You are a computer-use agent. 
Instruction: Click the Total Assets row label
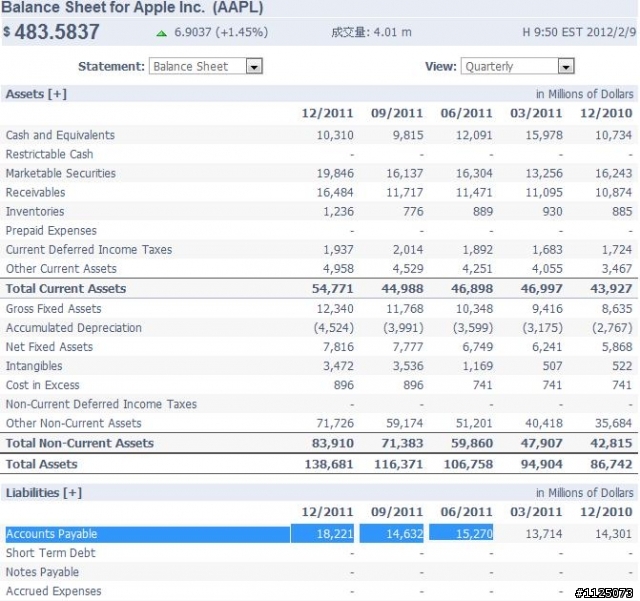tap(41, 464)
